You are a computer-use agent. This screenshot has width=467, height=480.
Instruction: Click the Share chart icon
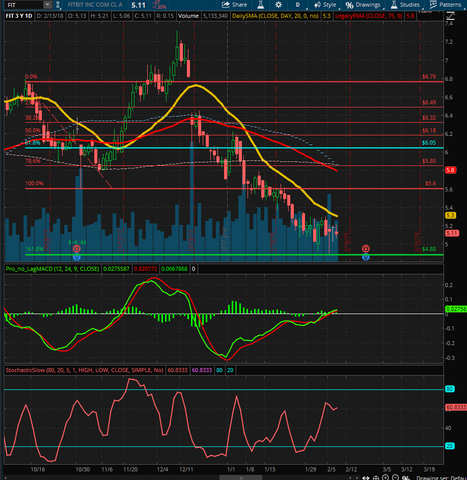235,5
